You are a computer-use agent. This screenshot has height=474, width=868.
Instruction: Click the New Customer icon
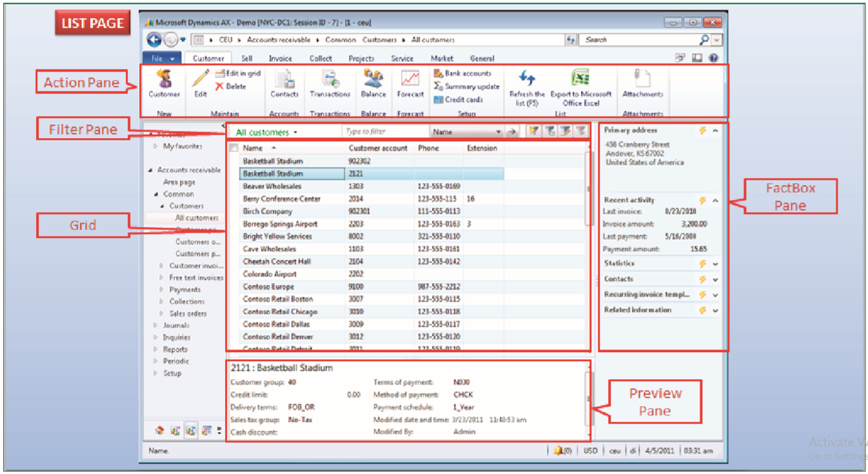click(x=164, y=79)
